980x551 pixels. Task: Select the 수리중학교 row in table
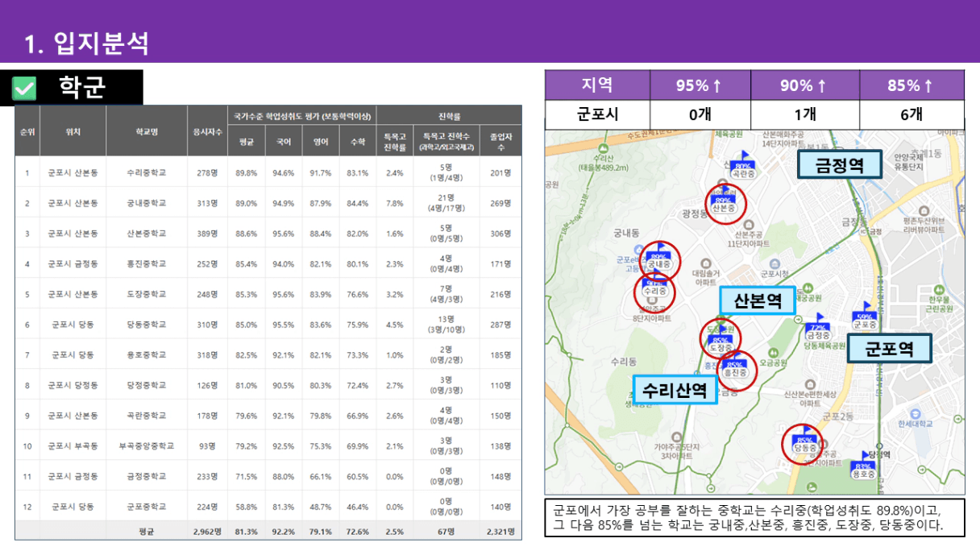[x=147, y=172]
